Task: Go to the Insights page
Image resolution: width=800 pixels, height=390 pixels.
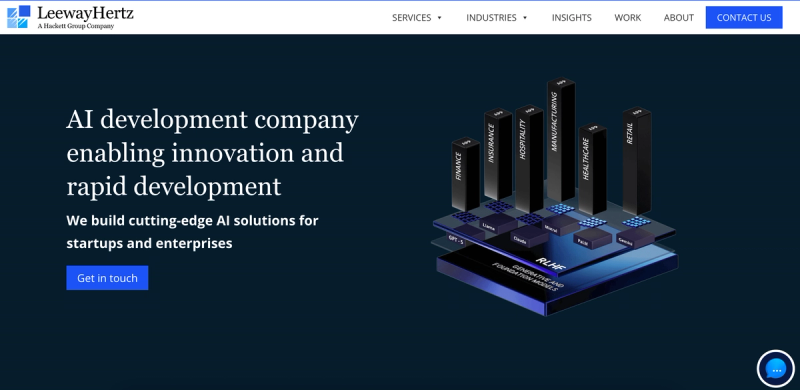Action: (571, 18)
